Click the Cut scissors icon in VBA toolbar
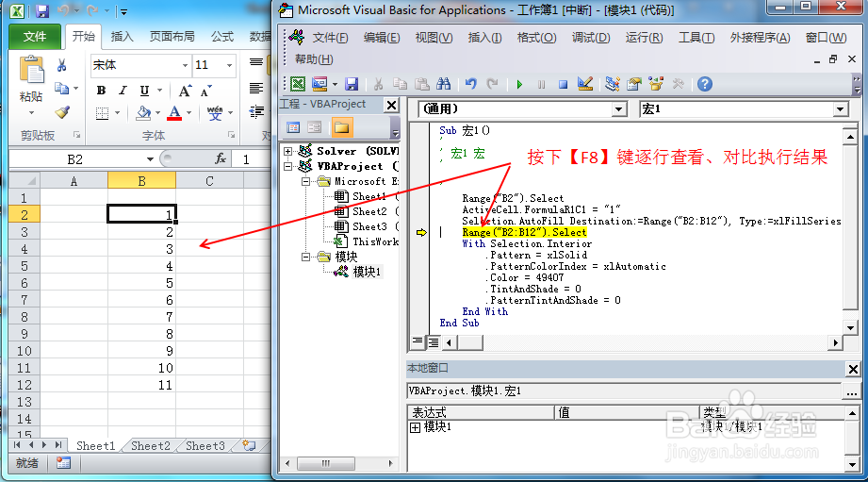Image resolution: width=868 pixels, height=482 pixels. pyautogui.click(x=378, y=84)
